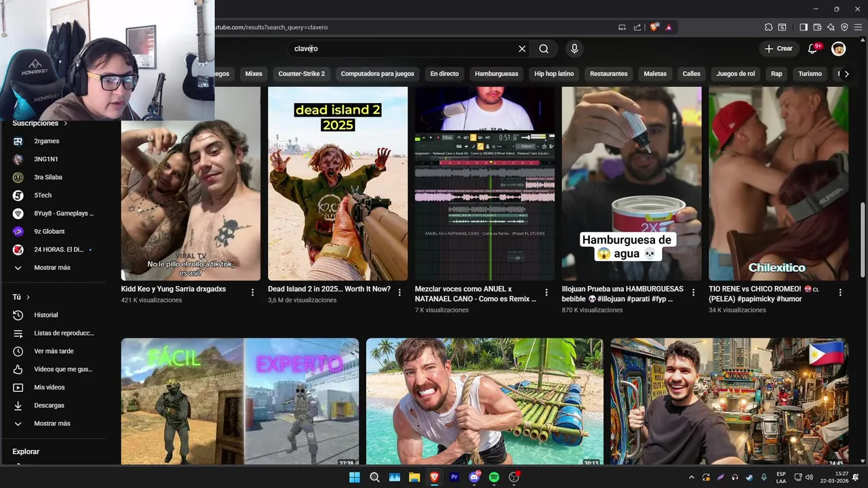Open Ver más tarde in sidebar
The image size is (868, 488).
pyautogui.click(x=54, y=351)
